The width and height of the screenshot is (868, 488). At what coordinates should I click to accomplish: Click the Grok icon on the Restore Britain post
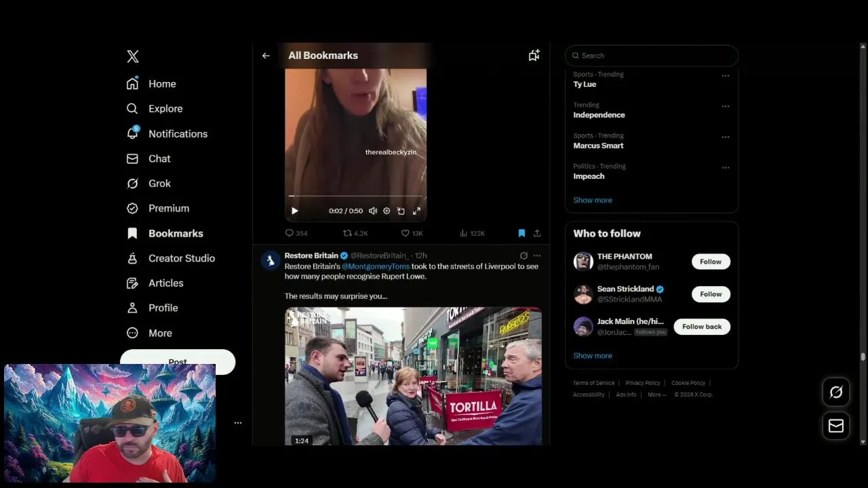click(524, 256)
